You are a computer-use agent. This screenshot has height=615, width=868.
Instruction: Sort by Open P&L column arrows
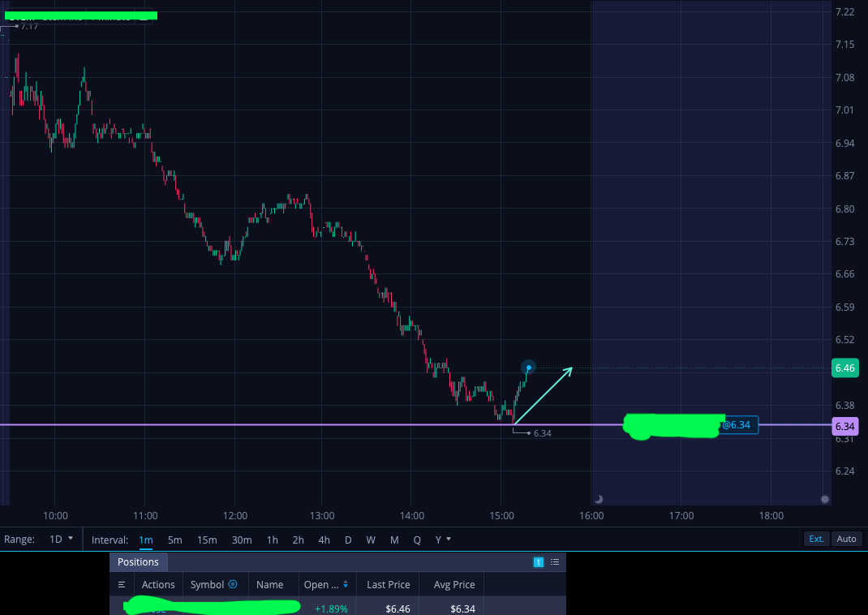coord(346,584)
